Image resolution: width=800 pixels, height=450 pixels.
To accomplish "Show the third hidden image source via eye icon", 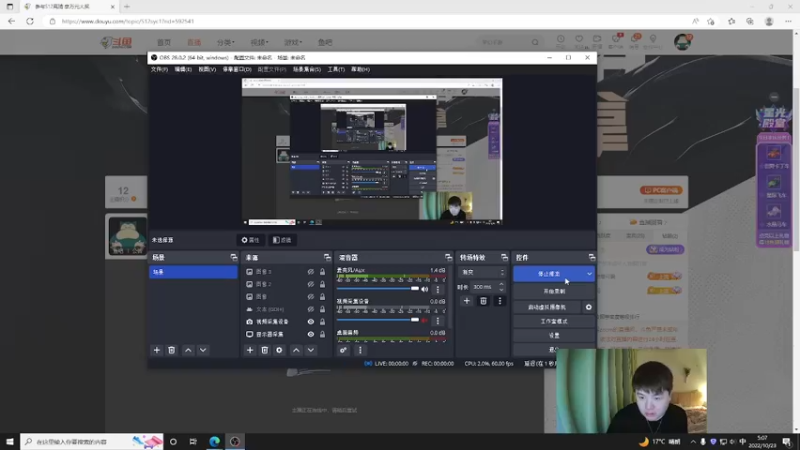I will [311, 296].
